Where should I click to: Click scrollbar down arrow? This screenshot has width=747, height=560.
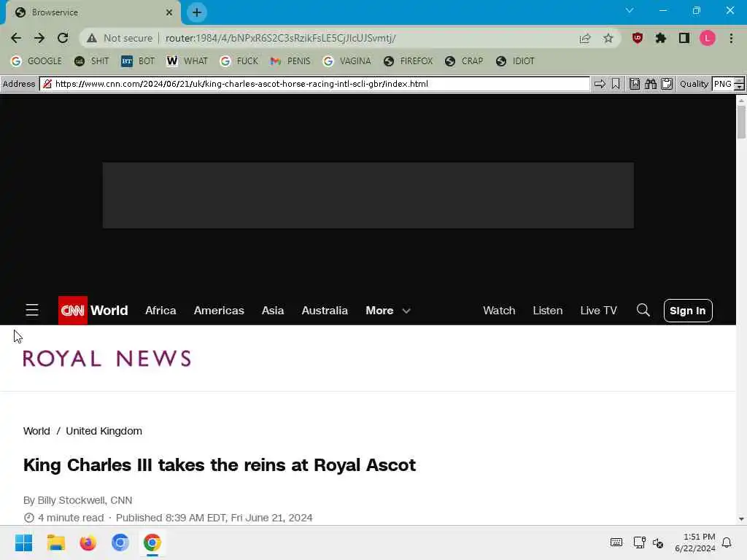coord(741,519)
